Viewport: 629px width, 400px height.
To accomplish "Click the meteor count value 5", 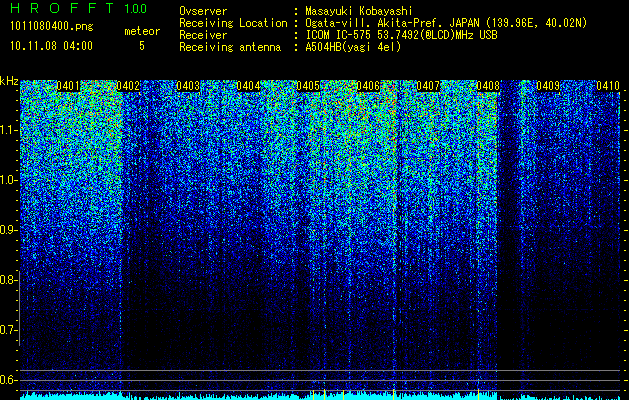I will pos(142,46).
